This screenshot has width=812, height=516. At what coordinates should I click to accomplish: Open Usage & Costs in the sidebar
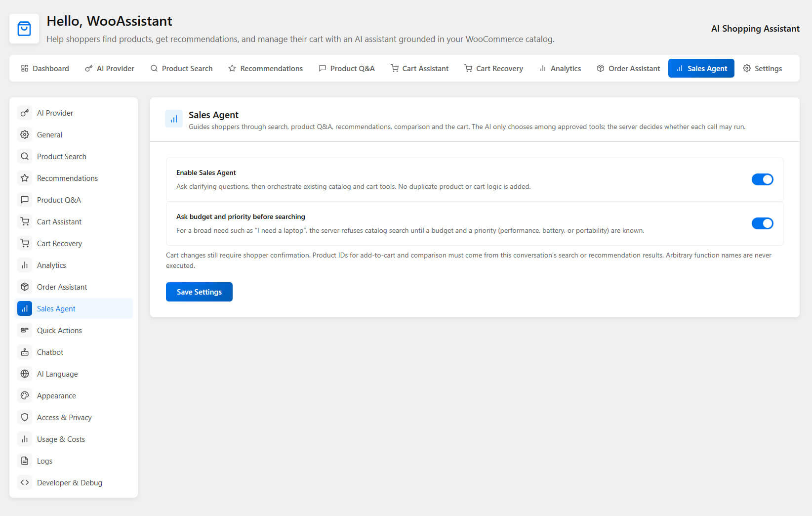pyautogui.click(x=75, y=439)
